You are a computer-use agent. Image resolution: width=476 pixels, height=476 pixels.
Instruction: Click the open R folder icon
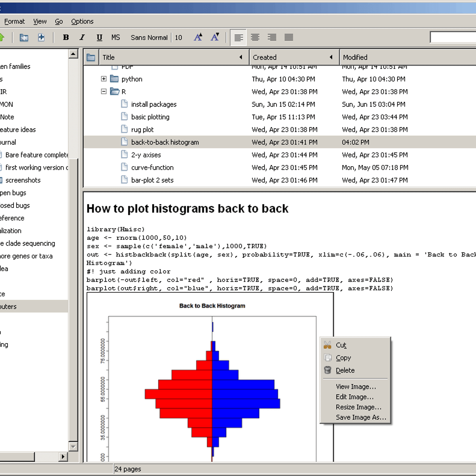[115, 91]
